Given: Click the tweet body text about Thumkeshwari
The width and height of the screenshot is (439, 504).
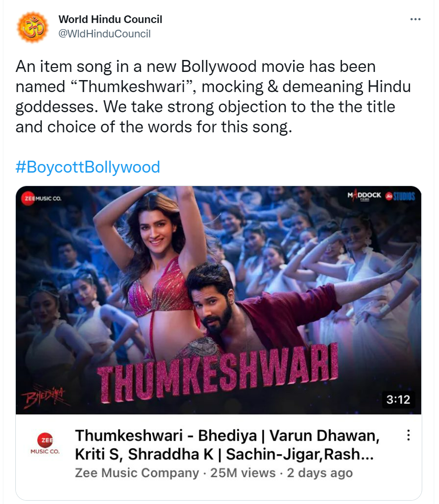Looking at the screenshot, I should tap(213, 97).
